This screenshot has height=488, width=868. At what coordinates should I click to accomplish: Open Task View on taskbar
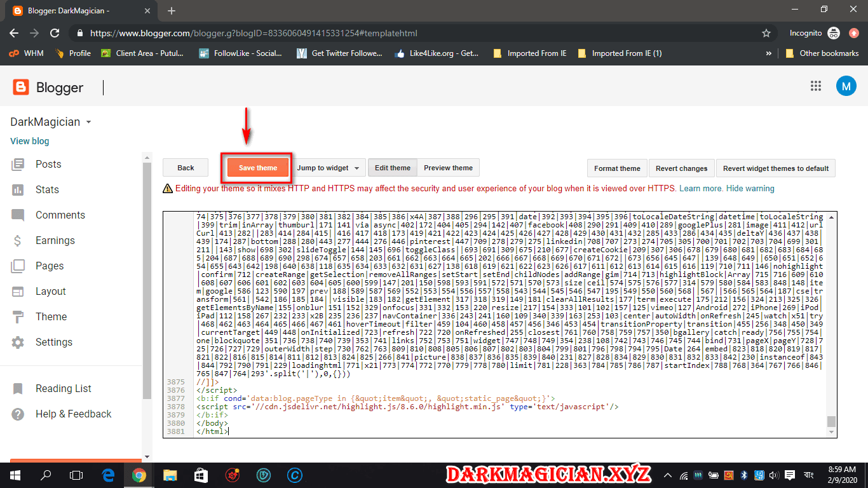click(76, 475)
